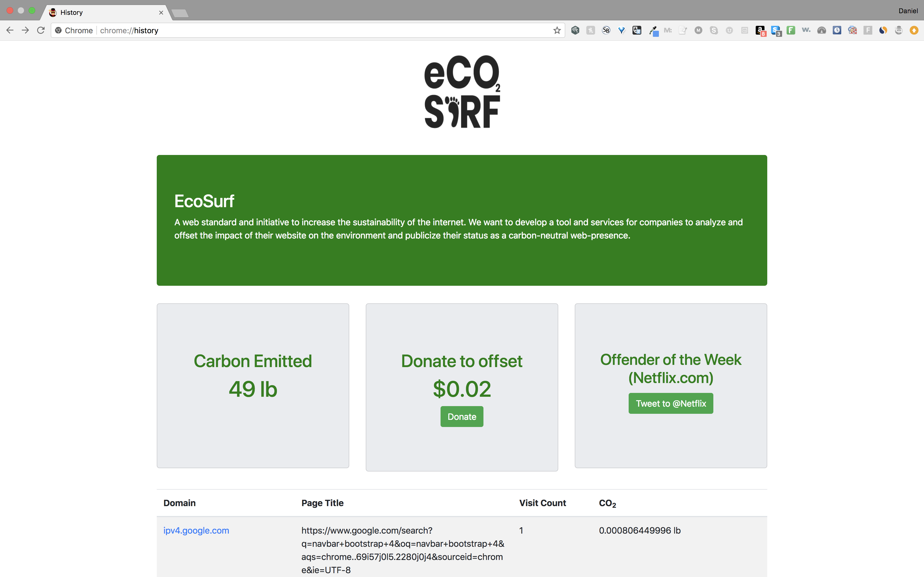Open the orange upload arrow extension
This screenshot has width=924, height=577.
tap(914, 30)
